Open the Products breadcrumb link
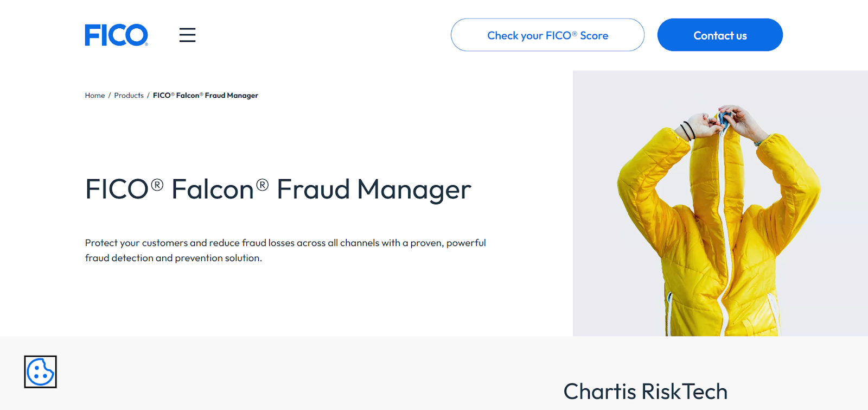This screenshot has width=868, height=410. (129, 95)
